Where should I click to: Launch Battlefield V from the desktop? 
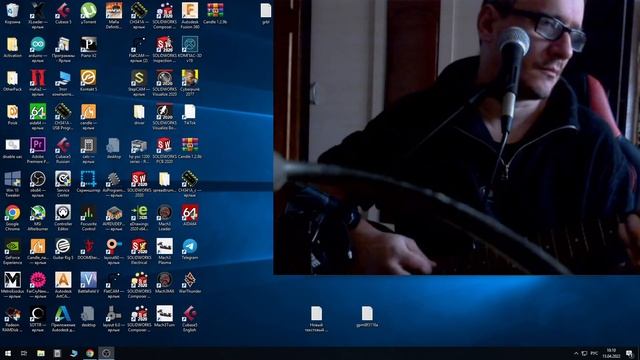click(x=88, y=283)
